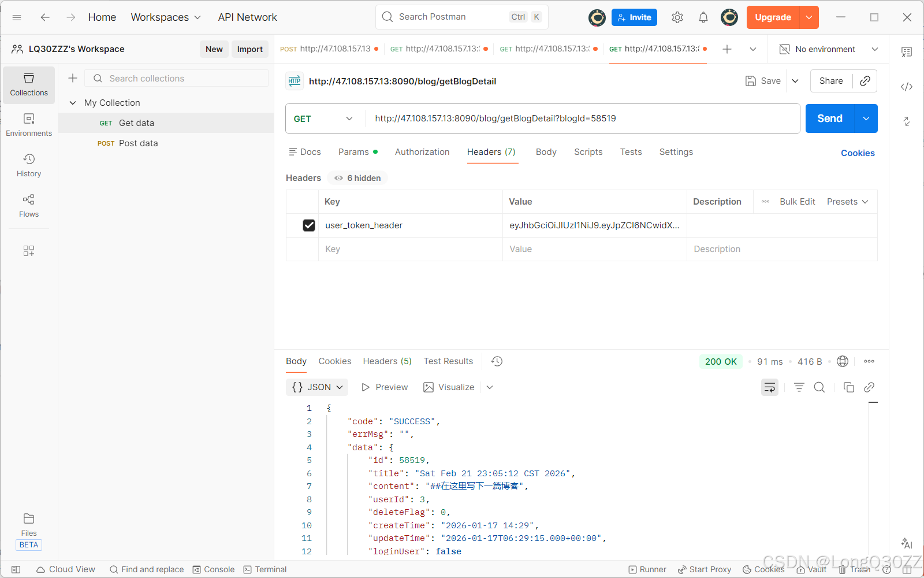Expand Visualize options chevron
924x578 pixels.
[490, 387]
